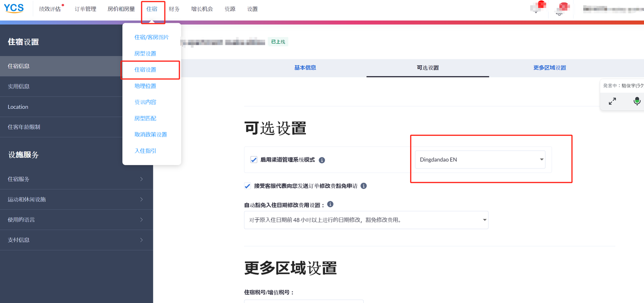
Task: Click the YCS logo
Action: [x=14, y=8]
